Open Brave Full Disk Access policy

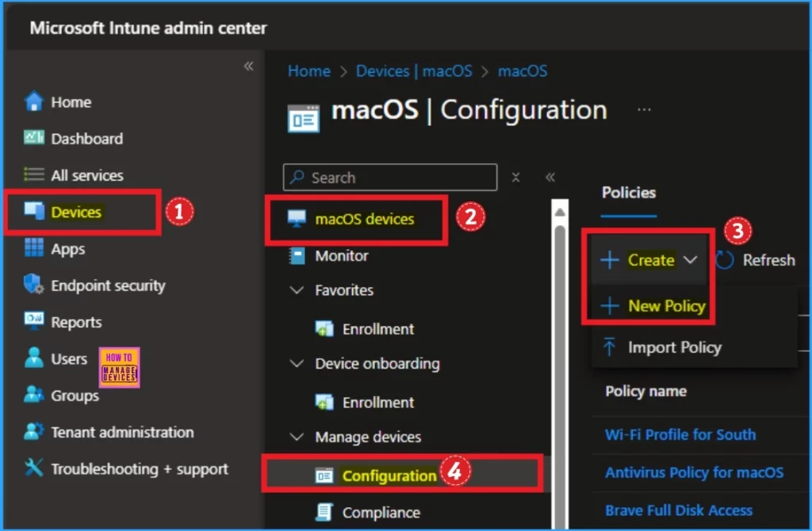(679, 510)
